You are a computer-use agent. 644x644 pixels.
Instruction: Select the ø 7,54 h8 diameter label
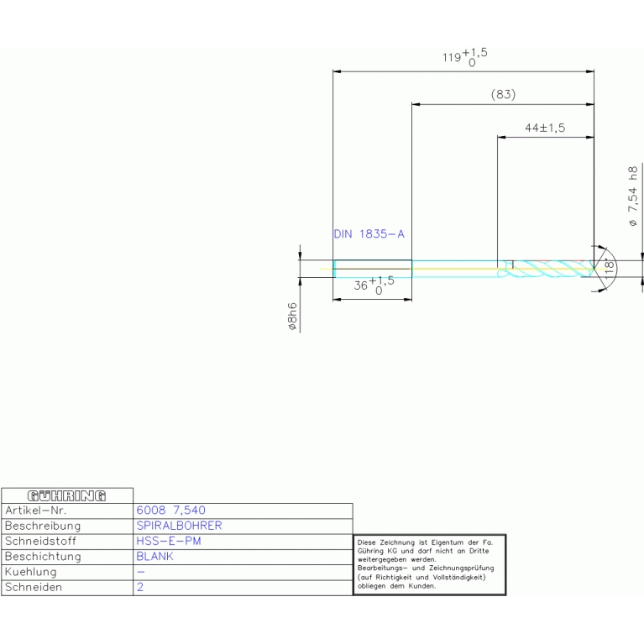tap(633, 196)
